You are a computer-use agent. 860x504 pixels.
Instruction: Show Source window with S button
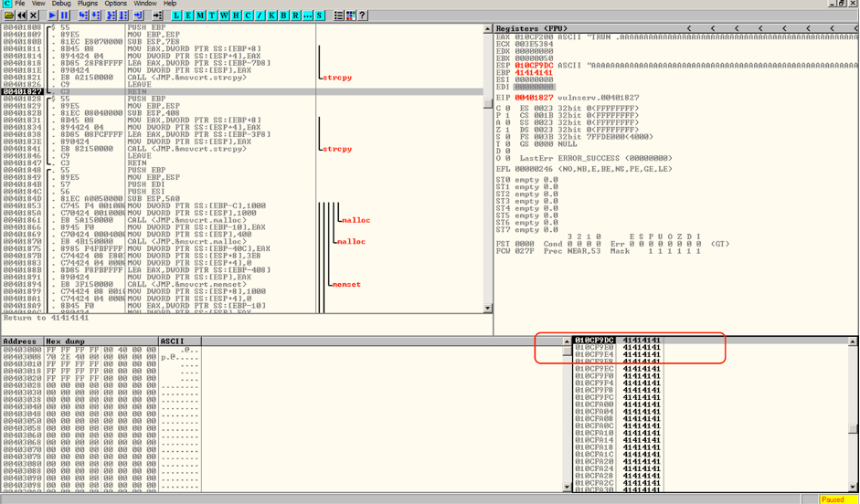[319, 16]
